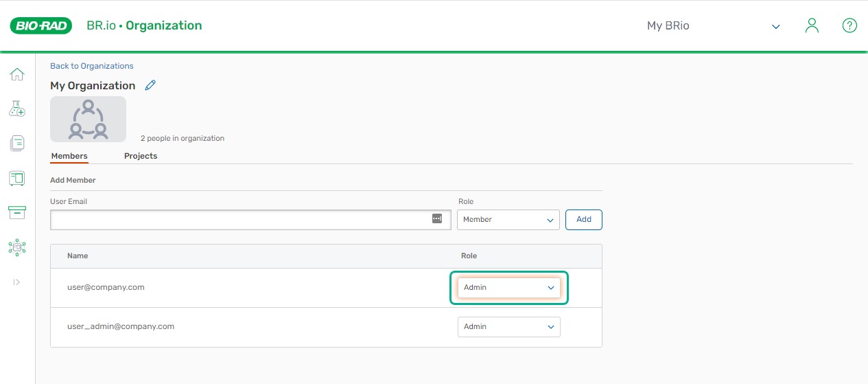Change the role for user_admin@company.com

(x=508, y=327)
